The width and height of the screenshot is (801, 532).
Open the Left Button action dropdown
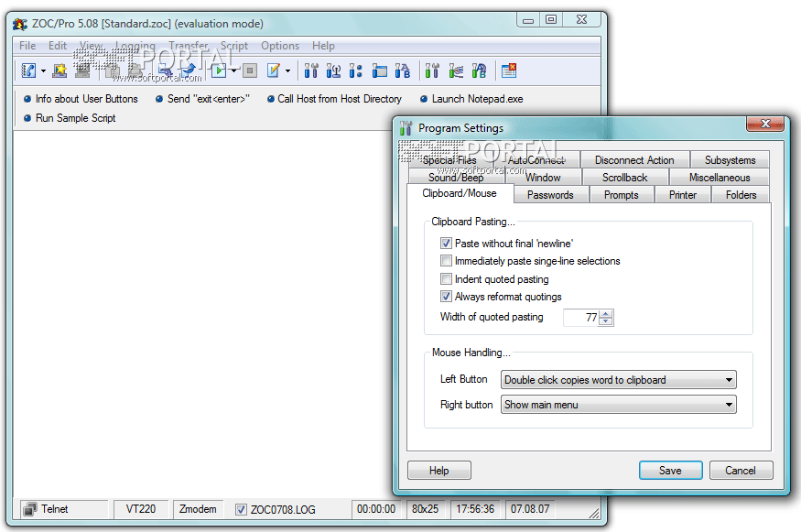619,380
